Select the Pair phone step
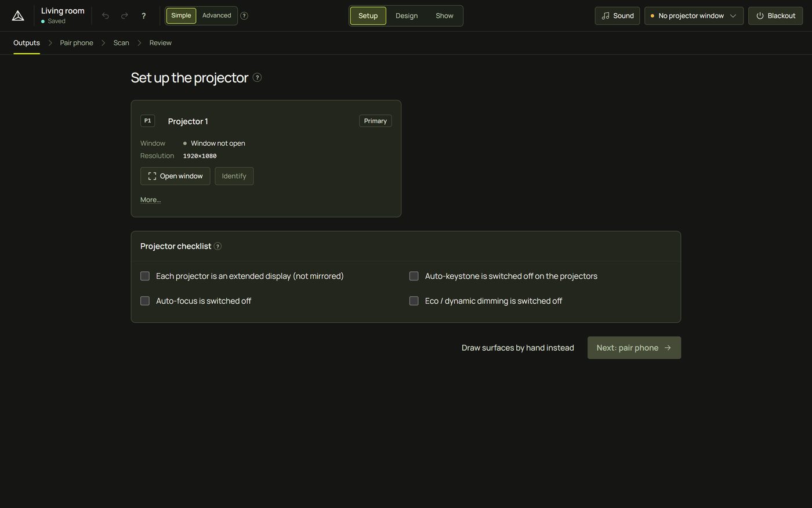The width and height of the screenshot is (812, 508). coord(77,43)
